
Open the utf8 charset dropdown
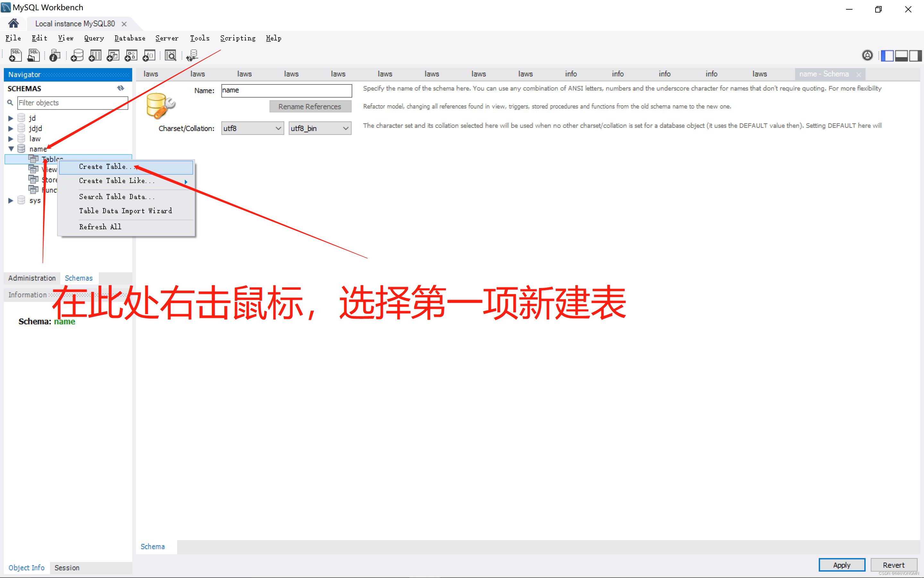(x=252, y=128)
